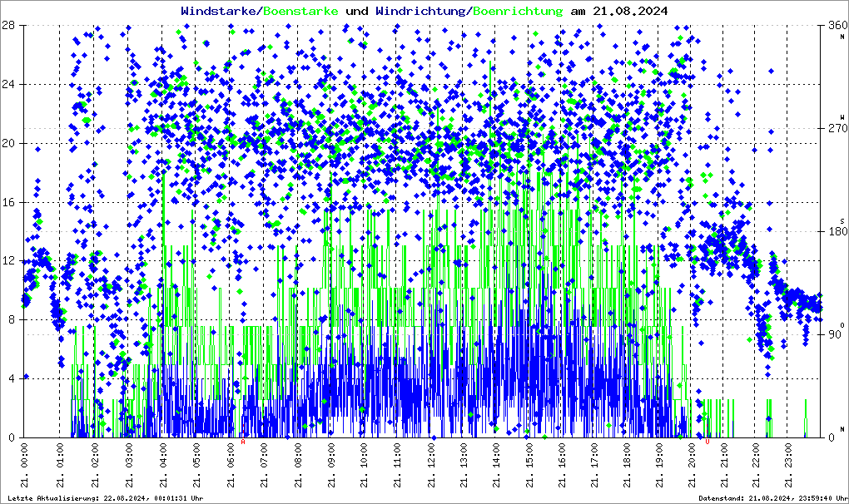Click the time label '21. 01:00'

tap(60, 465)
